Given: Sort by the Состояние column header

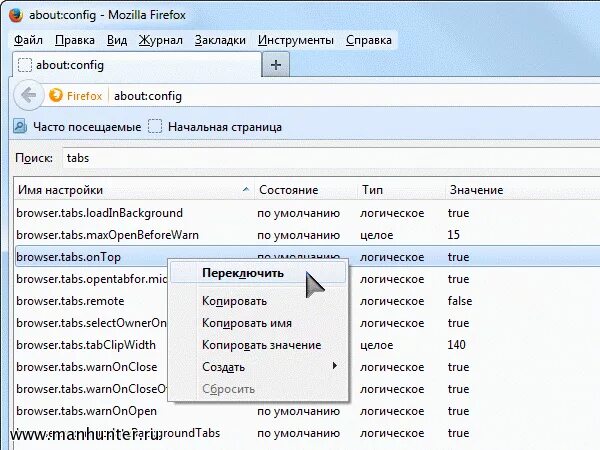Looking at the screenshot, I should pos(305,190).
